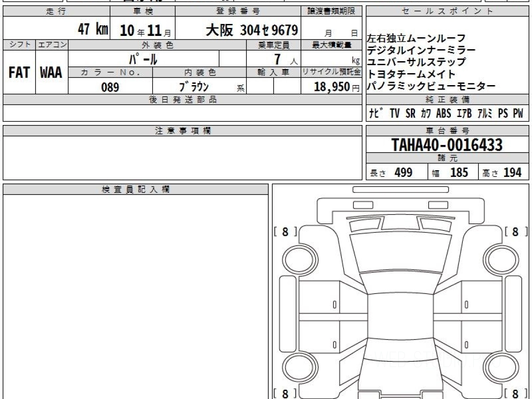Click the 乗車定員 header

point(274,45)
